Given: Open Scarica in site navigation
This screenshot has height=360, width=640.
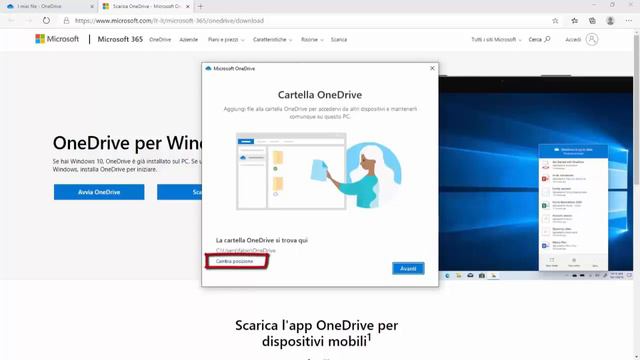Looking at the screenshot, I should tap(339, 40).
